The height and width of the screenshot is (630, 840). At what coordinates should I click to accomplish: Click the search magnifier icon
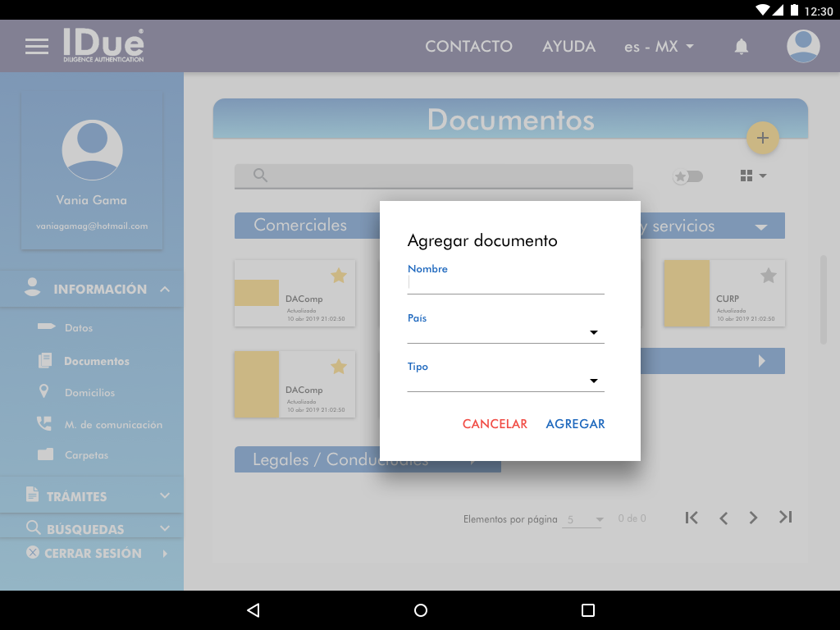pos(260,175)
